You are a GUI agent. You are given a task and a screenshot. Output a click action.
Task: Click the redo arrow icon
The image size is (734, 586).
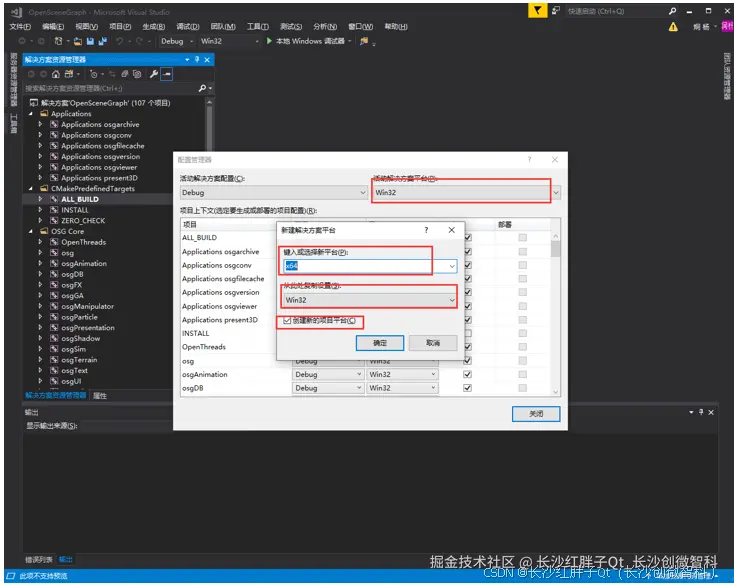pyautogui.click(x=139, y=41)
